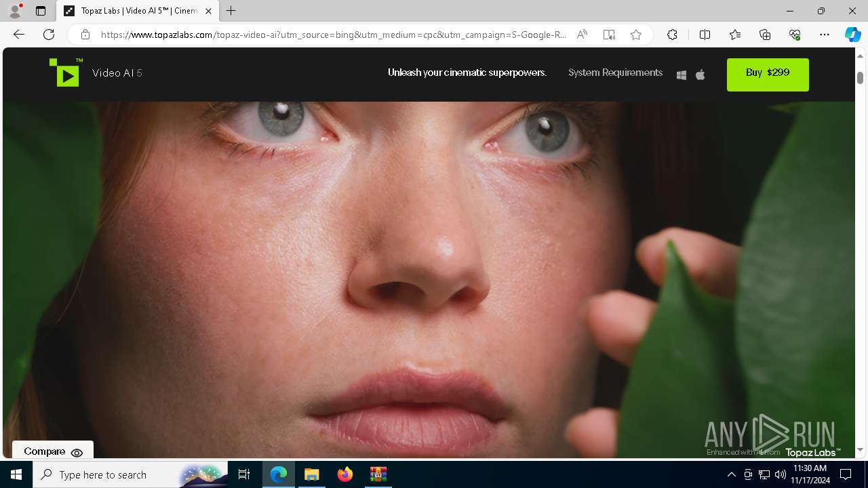Open Microsoft Edge from the taskbar
This screenshot has height=488, width=868.
pos(279,474)
